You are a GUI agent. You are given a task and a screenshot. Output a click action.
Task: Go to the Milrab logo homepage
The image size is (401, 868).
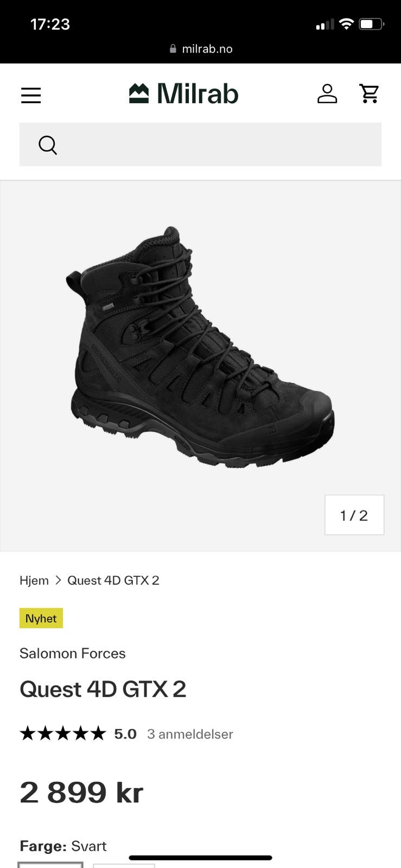point(183,93)
